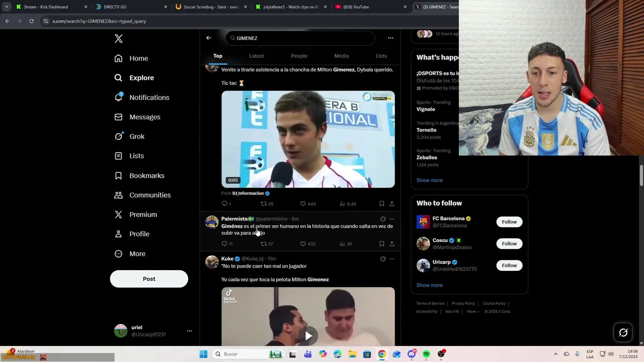Open Messages from the sidebar
This screenshot has width=644, height=362.
tap(137, 117)
